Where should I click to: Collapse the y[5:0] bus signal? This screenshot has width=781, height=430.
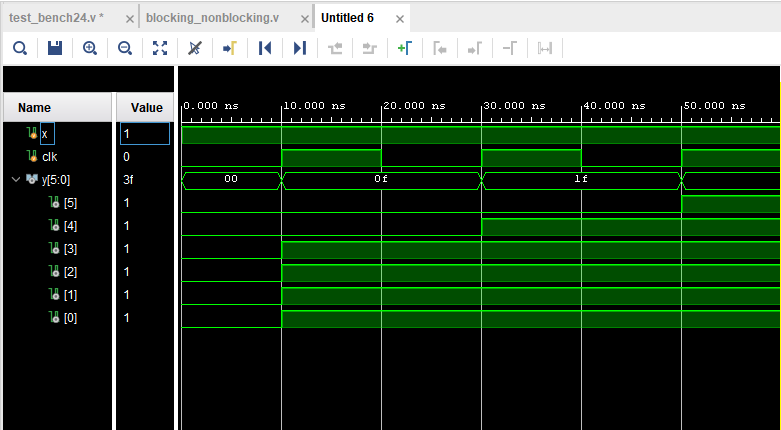coord(15,180)
